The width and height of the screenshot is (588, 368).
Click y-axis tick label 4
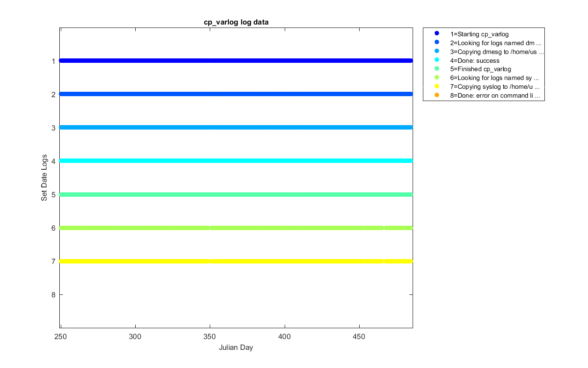pos(53,161)
